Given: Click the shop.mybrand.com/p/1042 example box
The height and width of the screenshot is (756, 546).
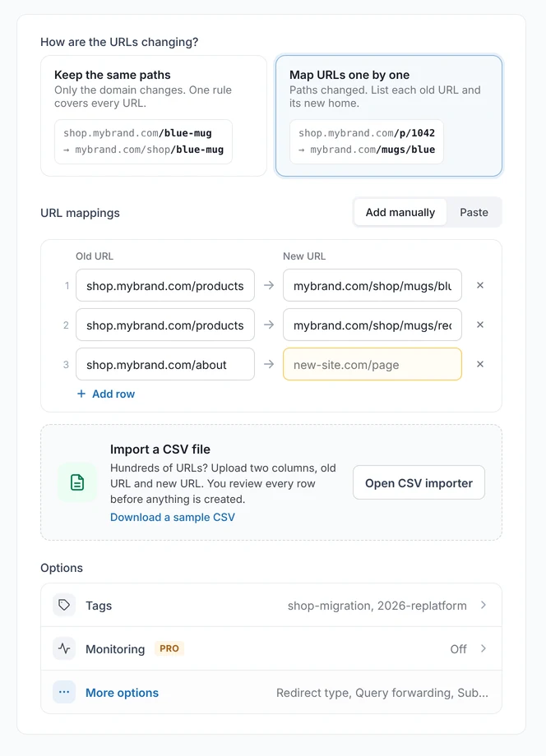Looking at the screenshot, I should pyautogui.click(x=367, y=141).
